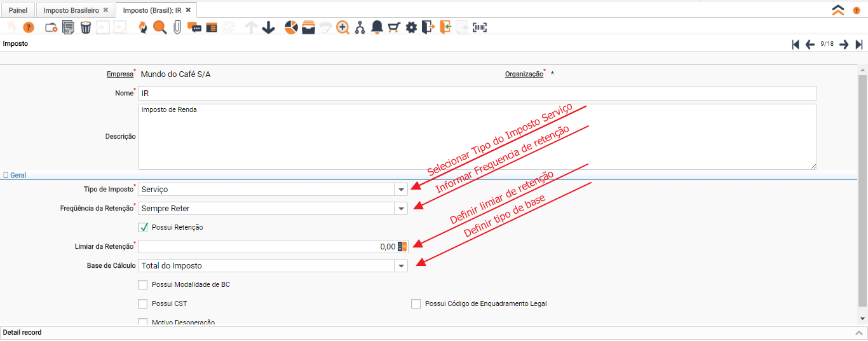This screenshot has height=341, width=868.
Task: Switch to Painel tab
Action: tap(18, 11)
